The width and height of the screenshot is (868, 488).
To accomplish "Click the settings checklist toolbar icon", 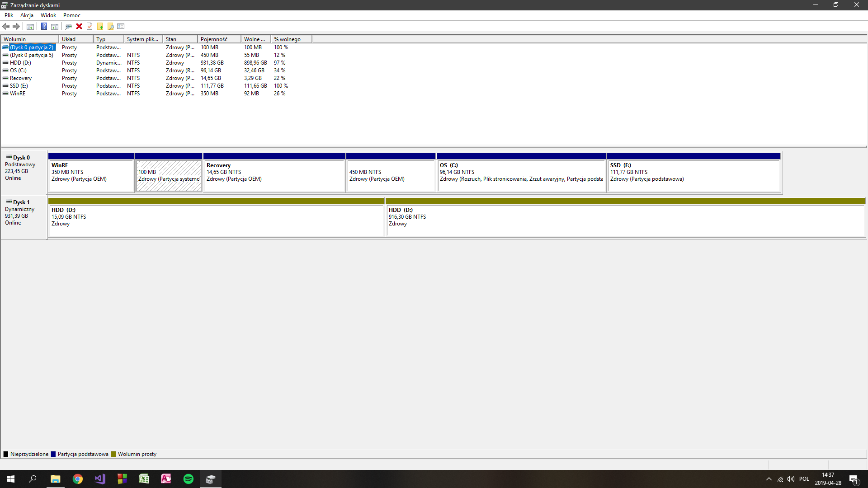I will 121,26.
